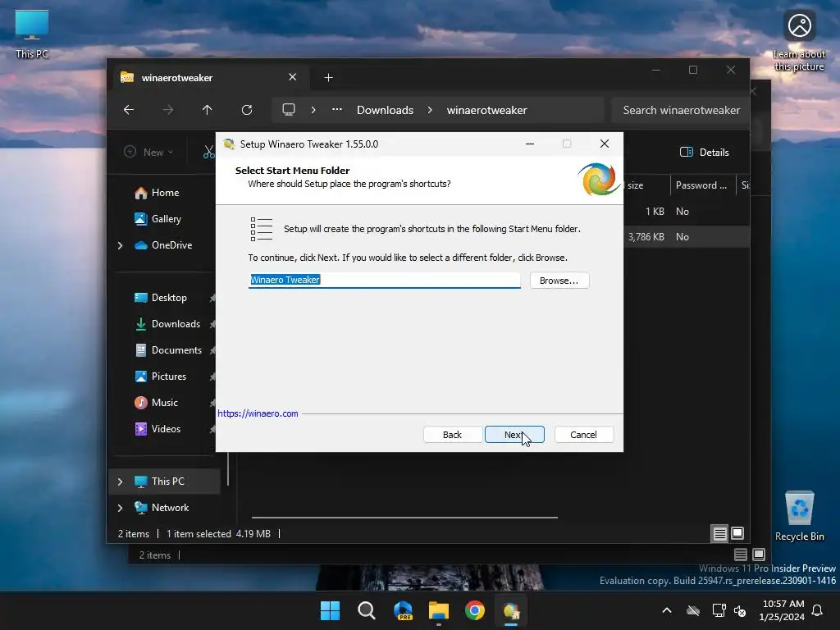Click the Search winaerotweaker box
Screen dimensions: 840x630
[681, 110]
